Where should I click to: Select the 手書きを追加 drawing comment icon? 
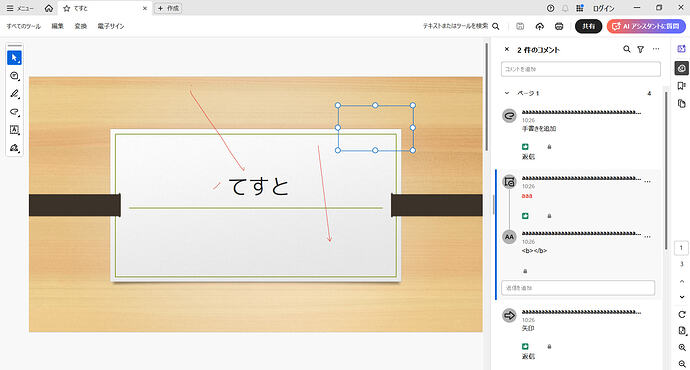tap(509, 116)
